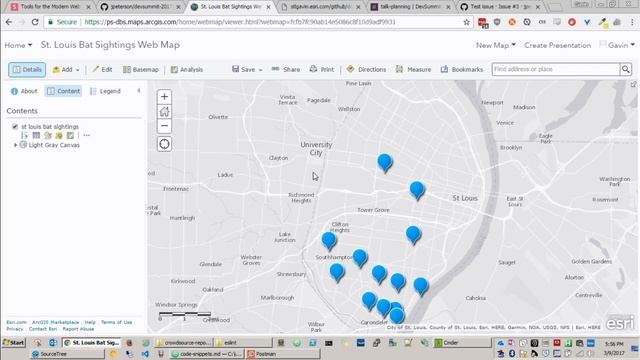Open the Filter icon for bat sightings layer
Image resolution: width=640 pixels, height=360 pixels.
(59, 135)
